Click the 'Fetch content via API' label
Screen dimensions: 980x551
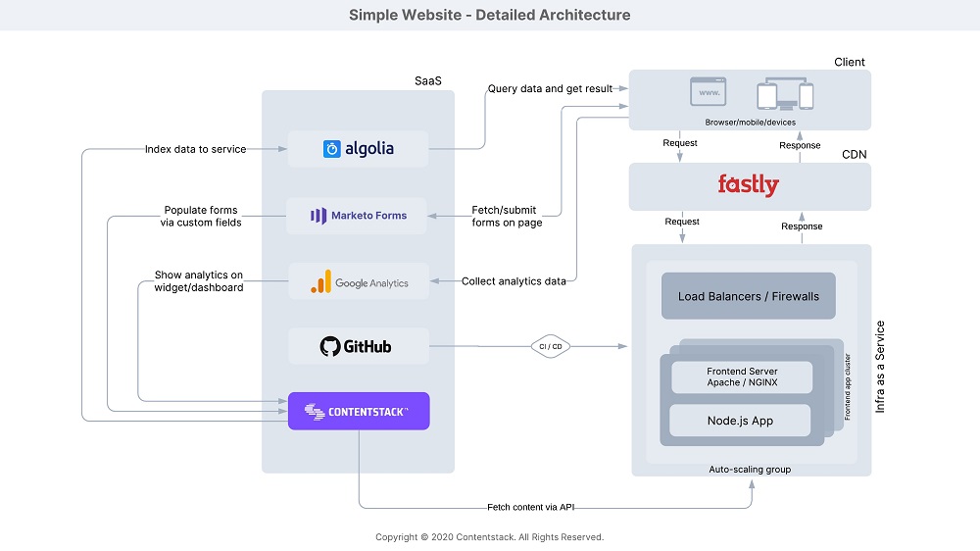tap(530, 507)
